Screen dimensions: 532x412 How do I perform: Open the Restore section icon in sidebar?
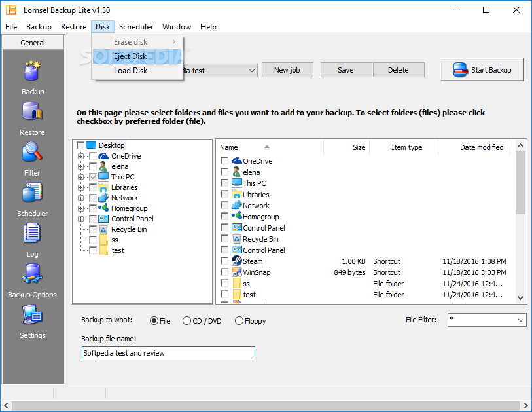click(32, 111)
